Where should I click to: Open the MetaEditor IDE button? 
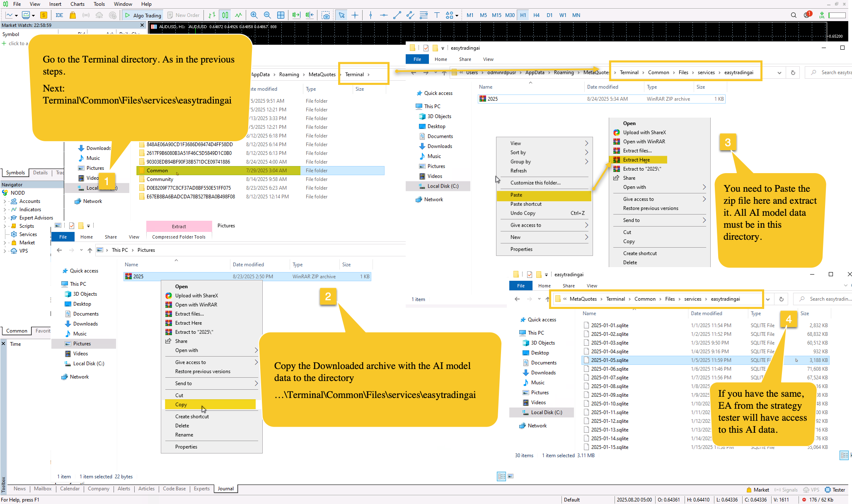pyautogui.click(x=59, y=15)
